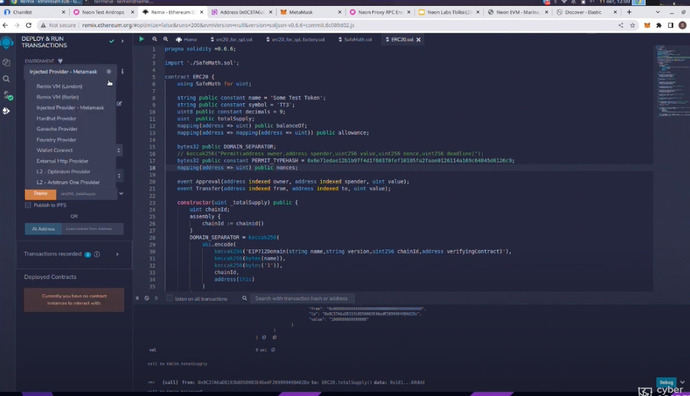Screen dimensions: 690x396
Task: Copy the 0 wei value icon
Action: pos(273,350)
